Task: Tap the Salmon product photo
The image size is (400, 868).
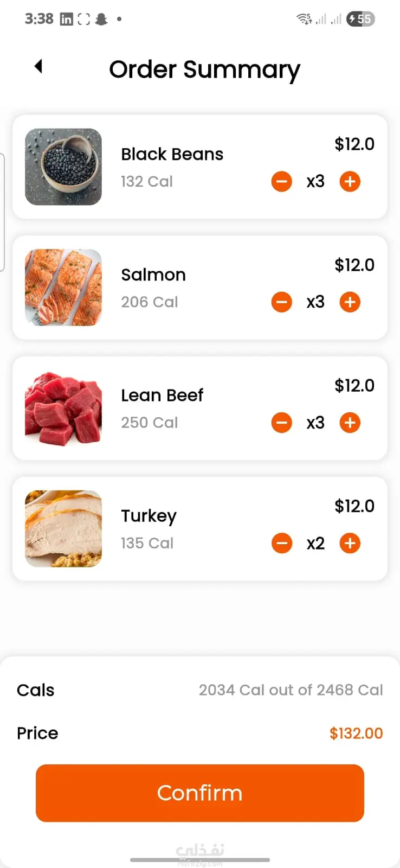Action: (63, 288)
